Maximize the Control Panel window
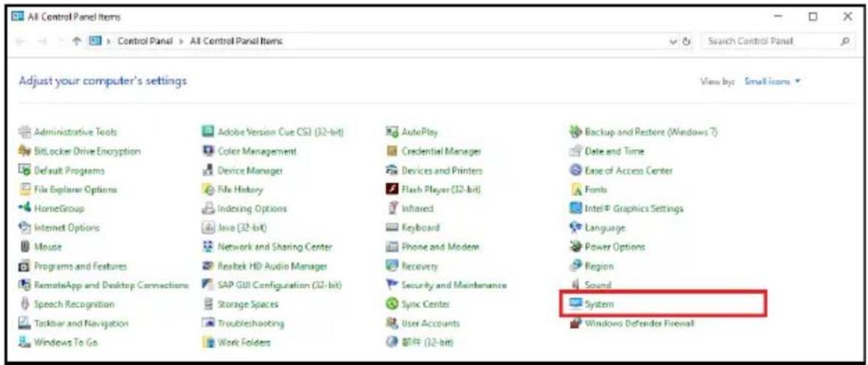Screen dimensions: 868x365 point(813,17)
